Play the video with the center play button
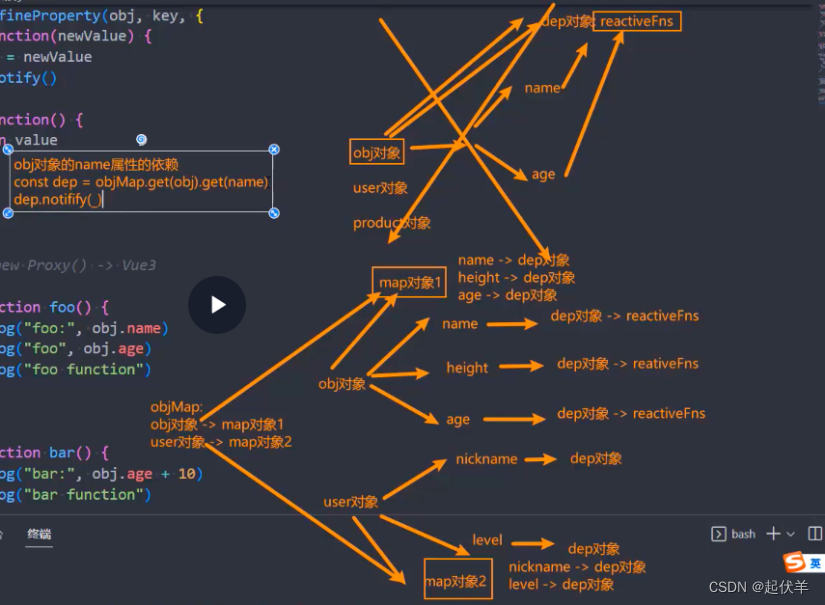The height and width of the screenshot is (605, 825). click(217, 305)
